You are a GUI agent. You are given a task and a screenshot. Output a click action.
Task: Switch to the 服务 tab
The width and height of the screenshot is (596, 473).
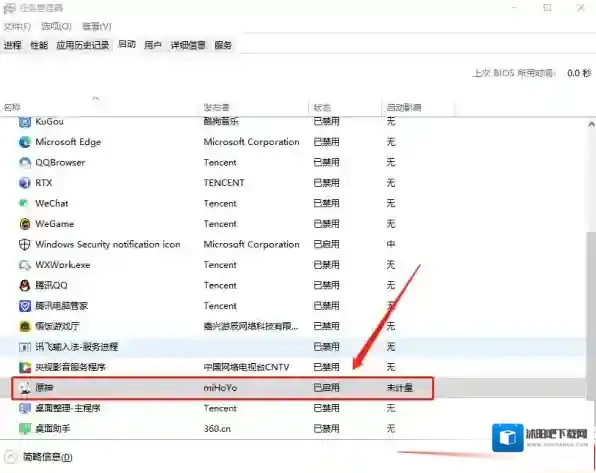point(223,45)
